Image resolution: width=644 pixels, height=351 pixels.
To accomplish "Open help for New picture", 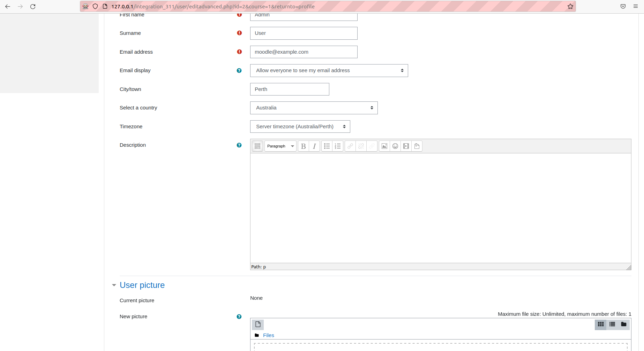I will pos(239,316).
